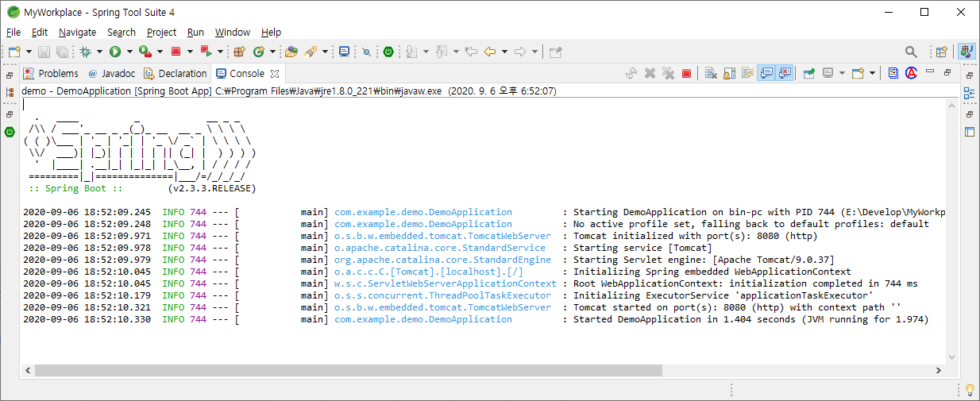
Task: Toggle Word Wrap in console toolbar
Action: tap(747, 73)
